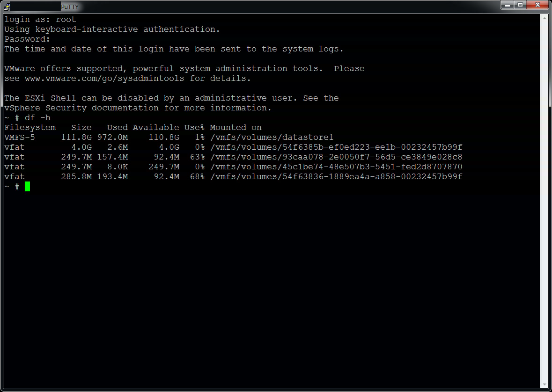Click the volume path starting with 93caa078
The height and width of the screenshot is (392, 552).
point(336,157)
